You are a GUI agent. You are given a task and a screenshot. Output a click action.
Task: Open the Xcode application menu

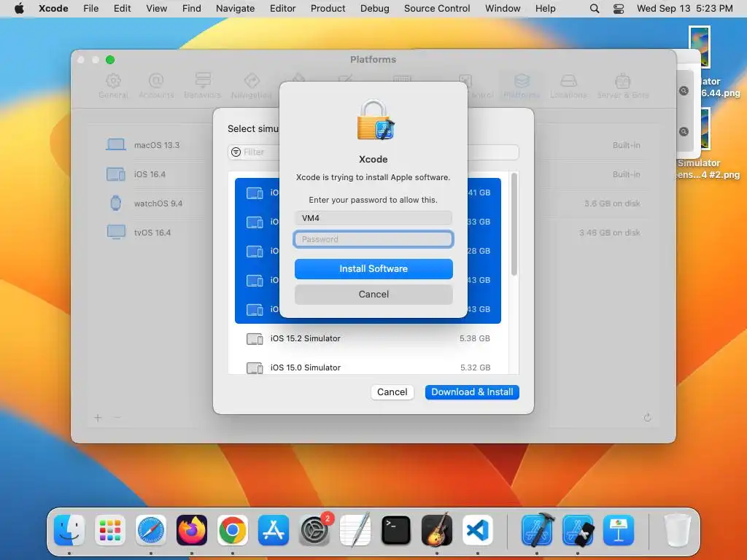(53, 9)
